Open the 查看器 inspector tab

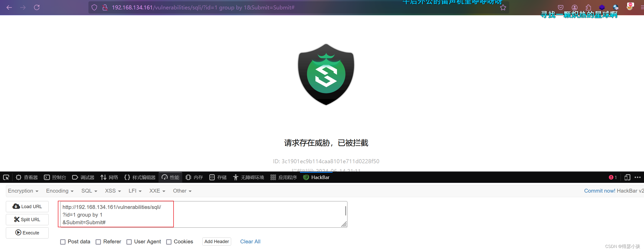(27, 177)
